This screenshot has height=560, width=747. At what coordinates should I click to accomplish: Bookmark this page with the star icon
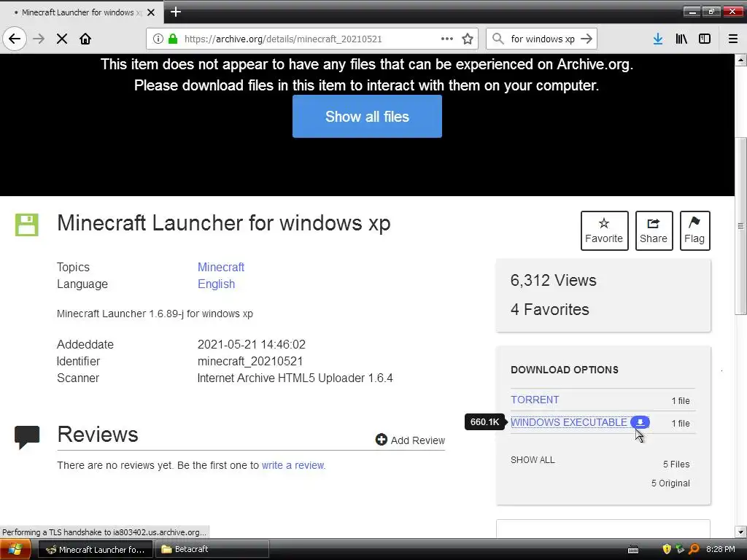[x=468, y=39]
